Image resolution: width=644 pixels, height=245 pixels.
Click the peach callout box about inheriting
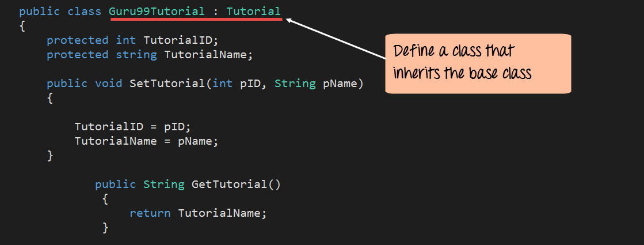click(478, 63)
